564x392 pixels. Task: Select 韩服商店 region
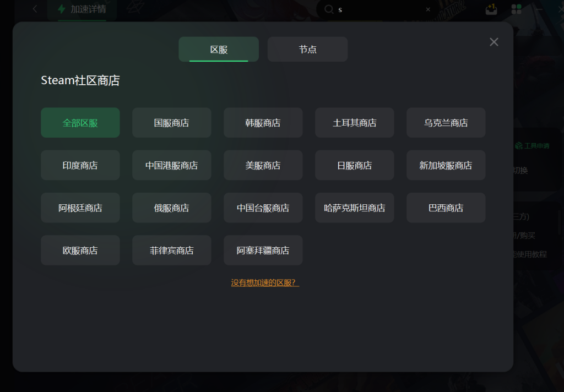pyautogui.click(x=263, y=123)
